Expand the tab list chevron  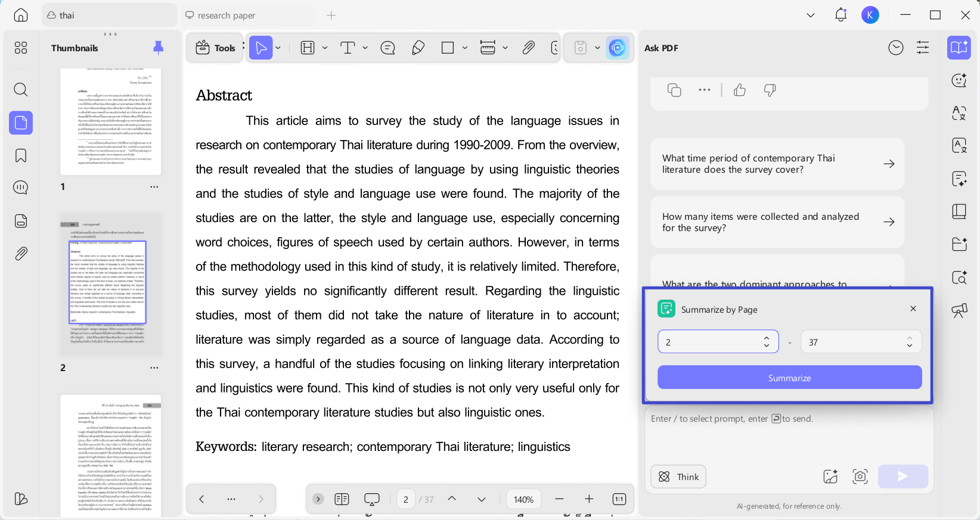point(811,15)
